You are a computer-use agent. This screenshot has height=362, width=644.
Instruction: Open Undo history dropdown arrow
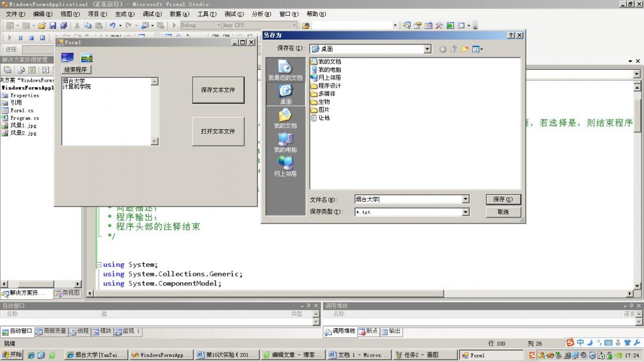pos(120,25)
